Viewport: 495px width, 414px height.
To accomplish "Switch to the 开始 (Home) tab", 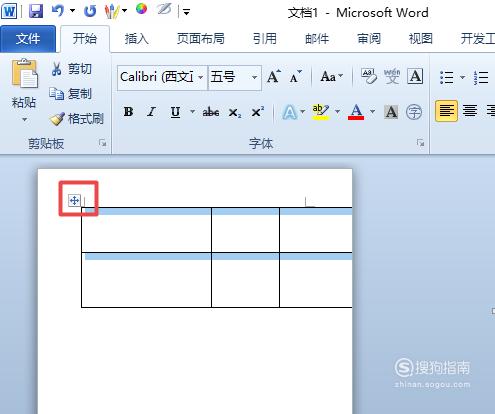I will [x=85, y=39].
